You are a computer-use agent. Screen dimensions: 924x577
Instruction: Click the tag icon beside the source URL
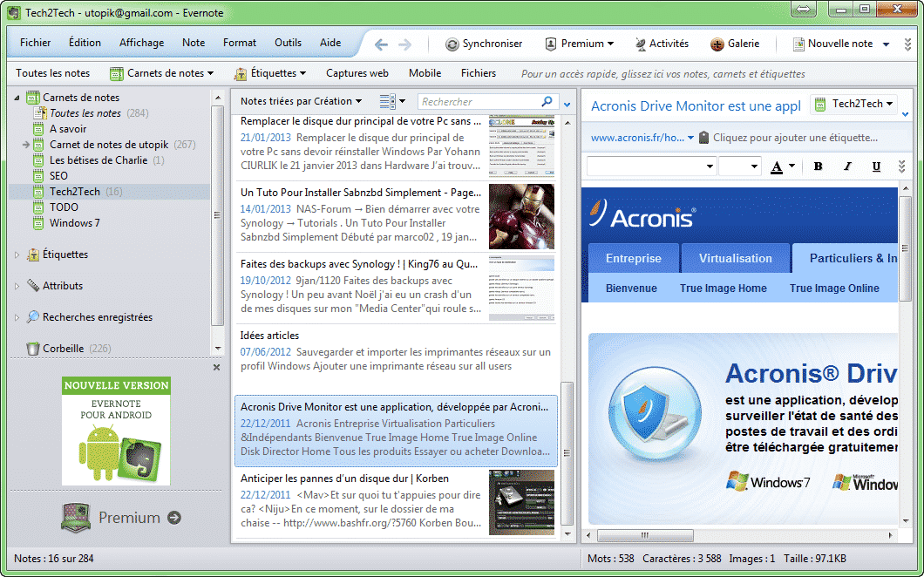coord(703,138)
